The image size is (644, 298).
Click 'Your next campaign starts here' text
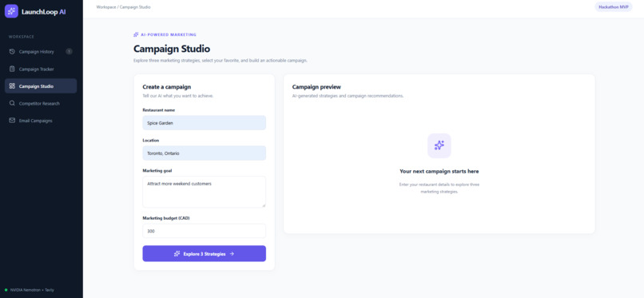pyautogui.click(x=439, y=171)
